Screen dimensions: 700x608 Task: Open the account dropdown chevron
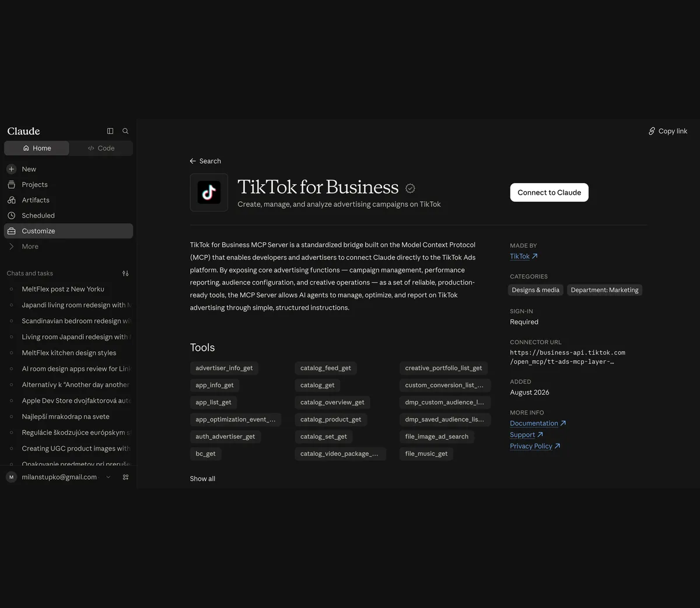108,477
